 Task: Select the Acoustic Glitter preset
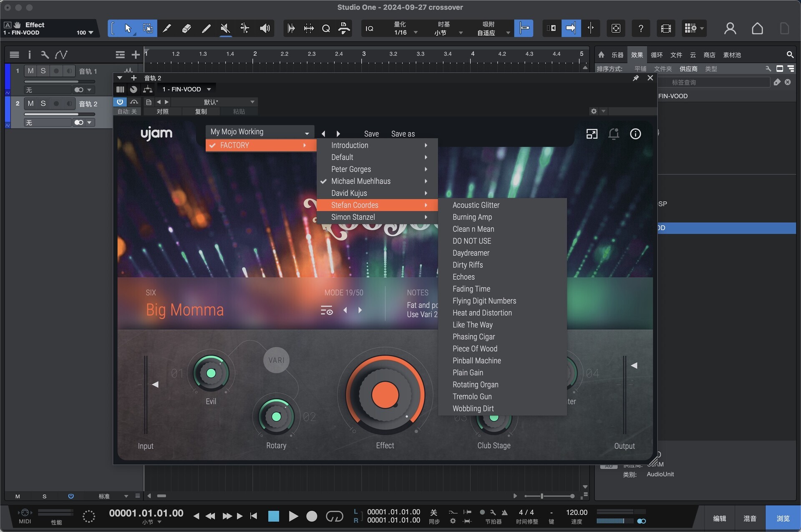[x=476, y=205]
